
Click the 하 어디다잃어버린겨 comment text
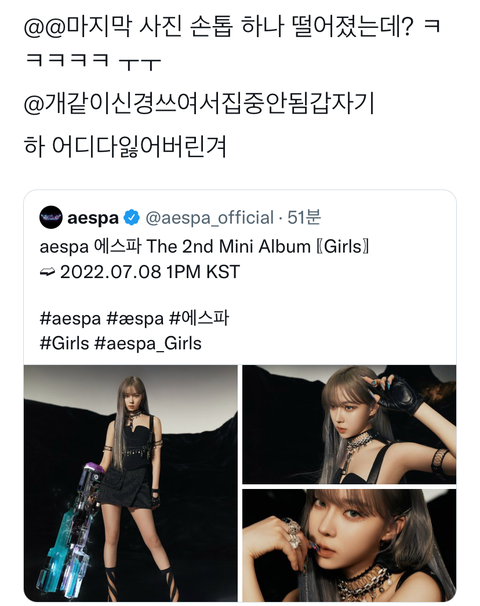point(125,146)
